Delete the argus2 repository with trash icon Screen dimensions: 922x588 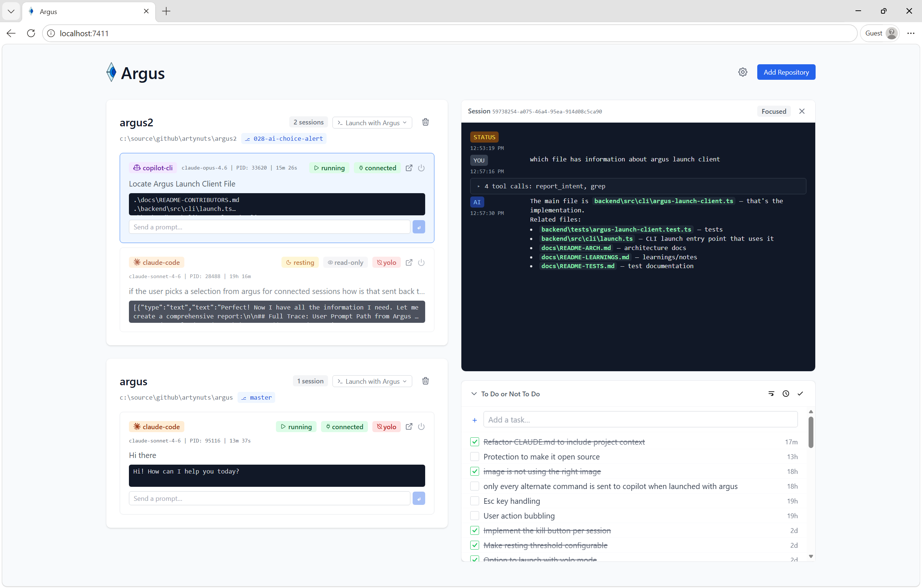pyautogui.click(x=425, y=122)
